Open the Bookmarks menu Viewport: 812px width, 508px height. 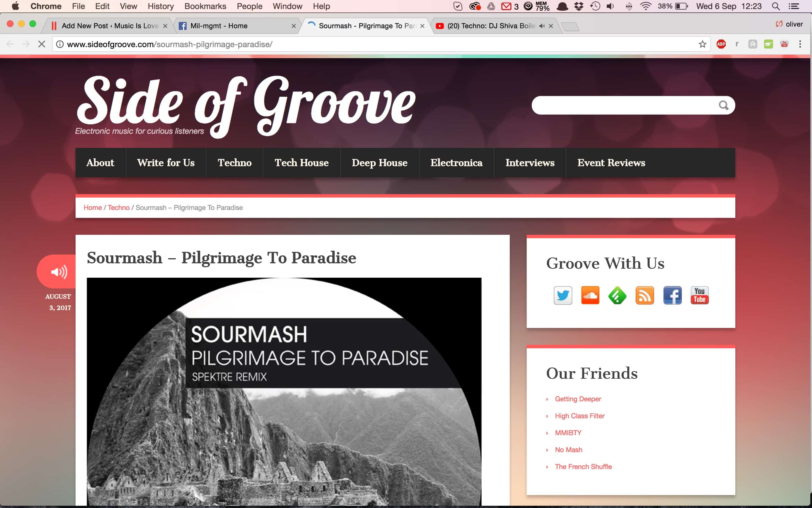pyautogui.click(x=205, y=6)
